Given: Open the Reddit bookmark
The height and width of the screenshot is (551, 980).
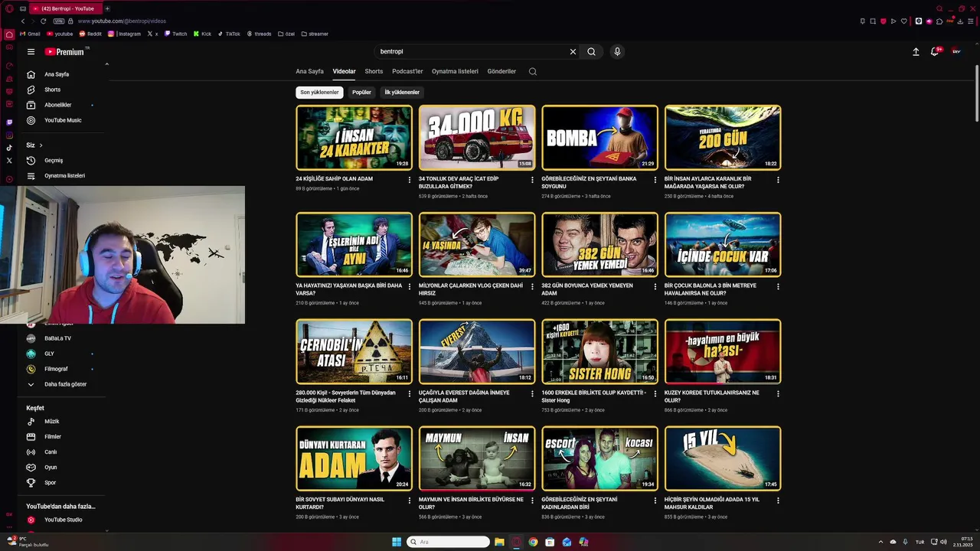Looking at the screenshot, I should (90, 34).
